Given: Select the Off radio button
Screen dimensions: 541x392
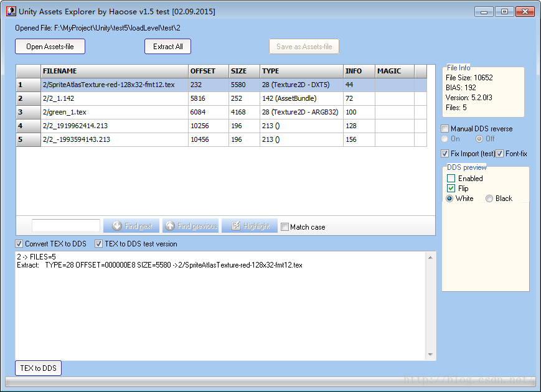Looking at the screenshot, I should pyautogui.click(x=479, y=139).
